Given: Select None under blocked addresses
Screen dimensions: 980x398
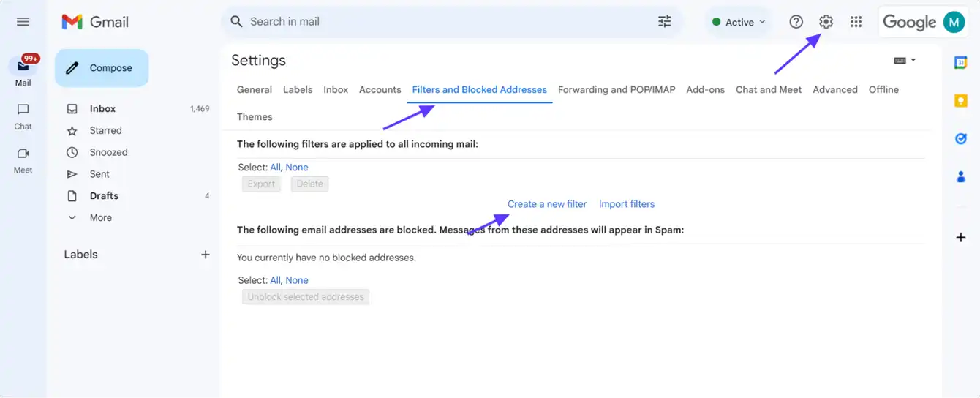Looking at the screenshot, I should pyautogui.click(x=297, y=280).
